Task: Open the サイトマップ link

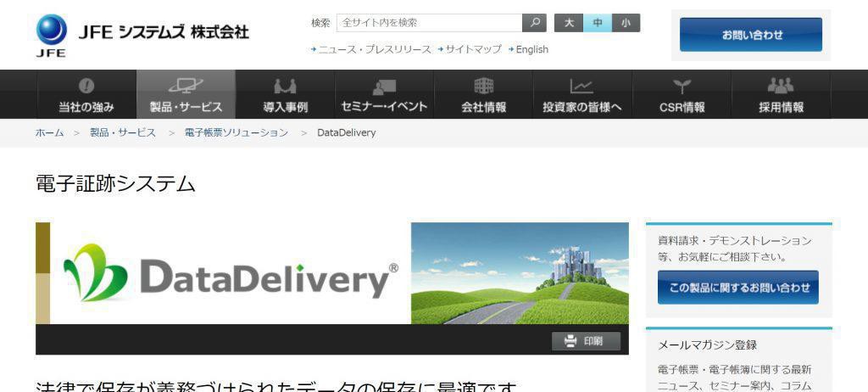Action: coord(473,49)
